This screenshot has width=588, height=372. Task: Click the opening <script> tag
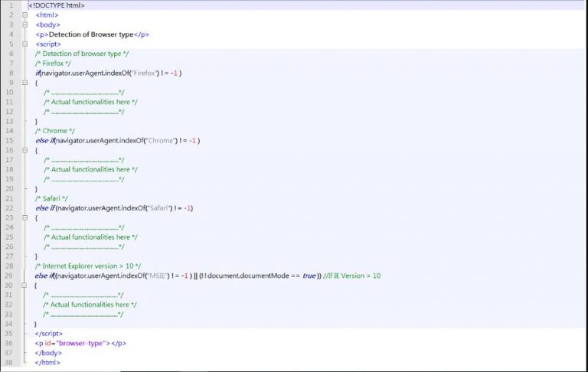tap(48, 44)
